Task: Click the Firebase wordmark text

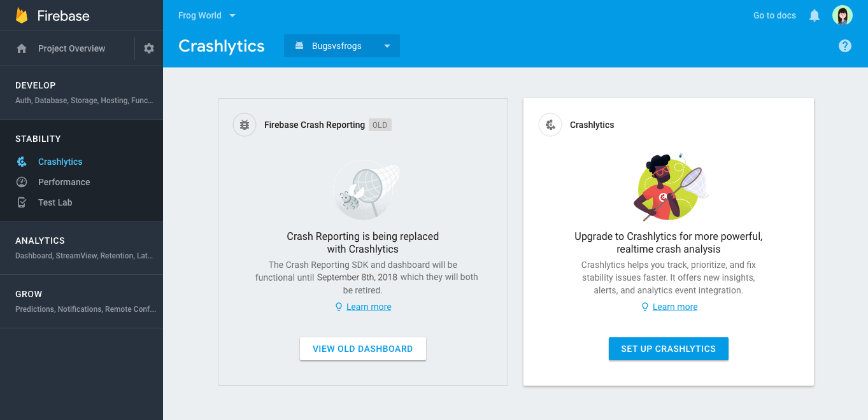Action: [x=64, y=16]
